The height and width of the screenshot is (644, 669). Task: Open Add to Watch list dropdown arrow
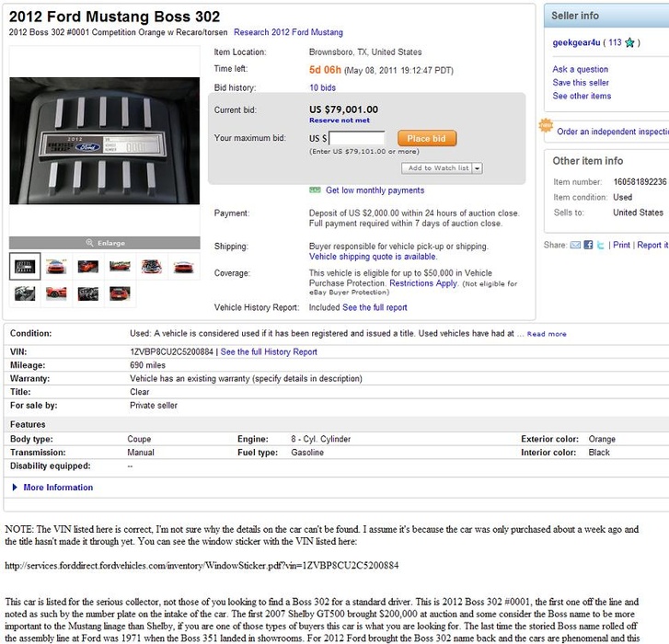(x=478, y=168)
